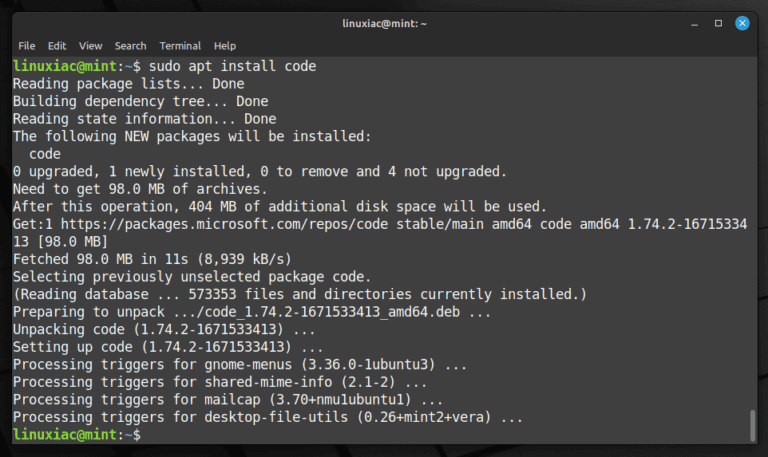The image size is (768, 457).
Task: Click 'The following NEW packages will be installed:' line
Action: click(192, 136)
